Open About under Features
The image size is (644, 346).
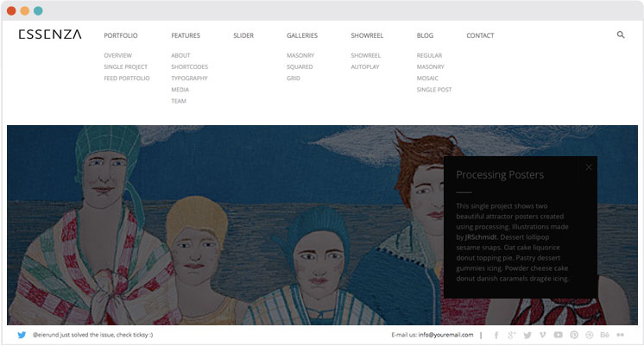coord(180,55)
